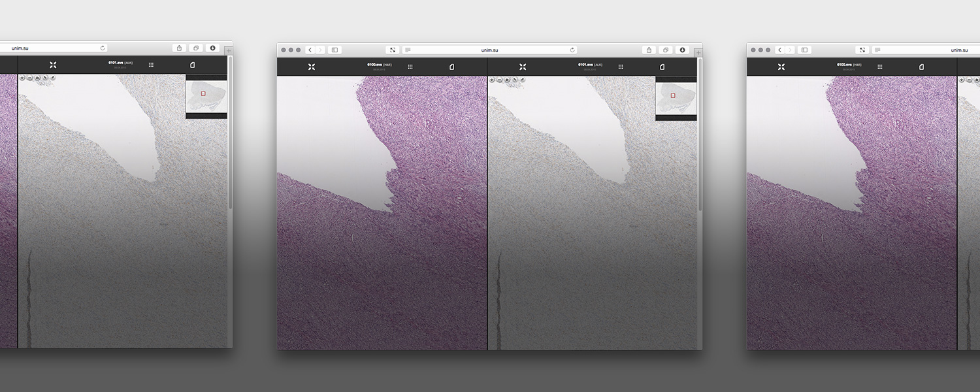Go back in the right Safari window
The height and width of the screenshot is (392, 980).
[x=779, y=50]
